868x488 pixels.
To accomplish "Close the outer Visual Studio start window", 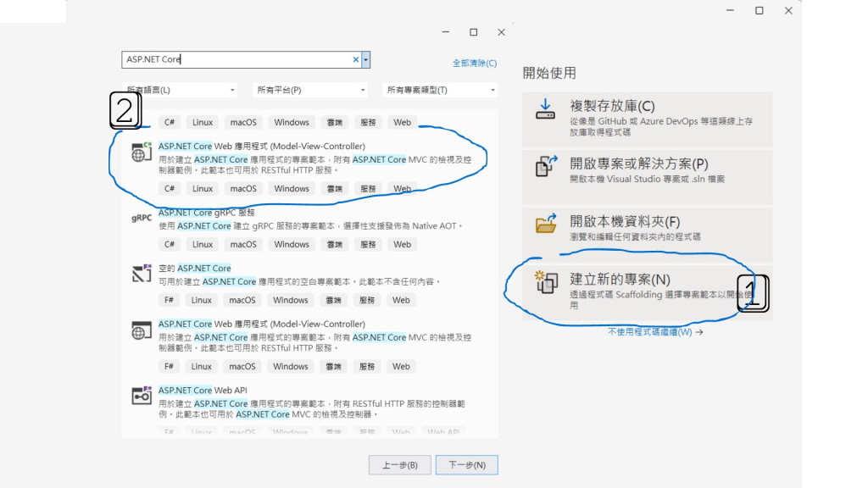I will pyautogui.click(x=788, y=10).
